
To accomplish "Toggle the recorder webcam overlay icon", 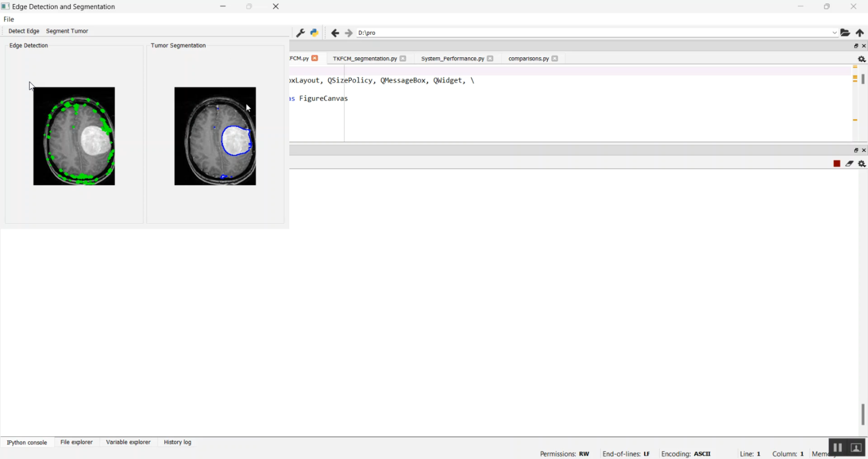I will coord(856,447).
